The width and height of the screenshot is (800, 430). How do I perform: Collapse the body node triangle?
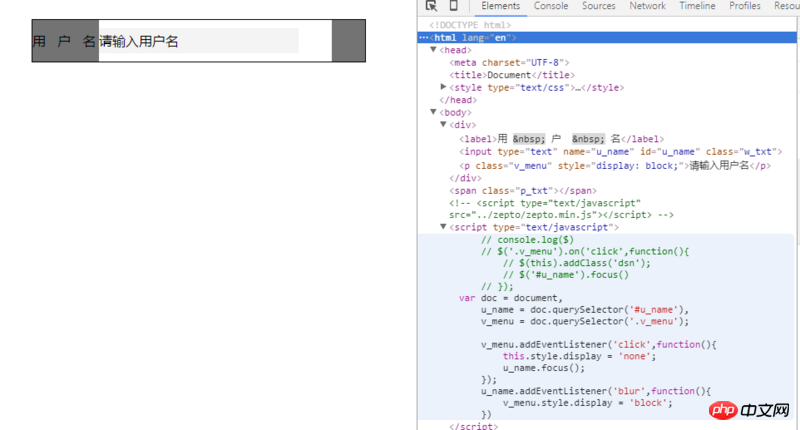(x=433, y=112)
